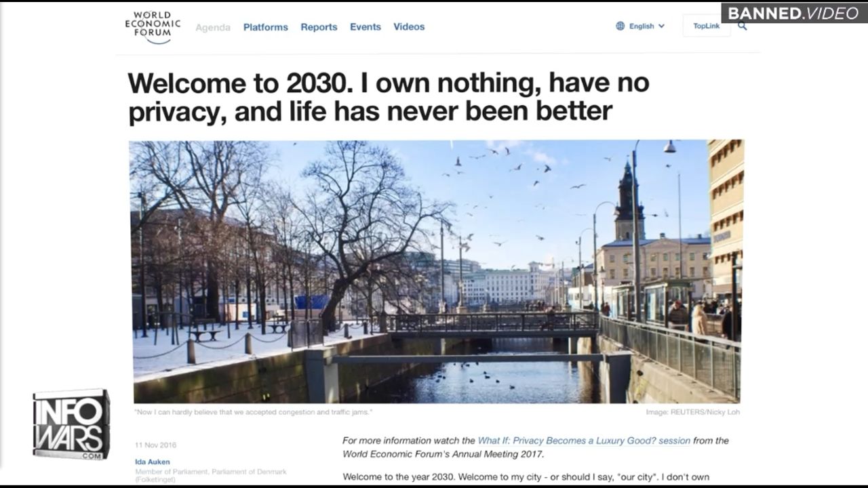Click the Infowars logo watermark

tap(71, 424)
